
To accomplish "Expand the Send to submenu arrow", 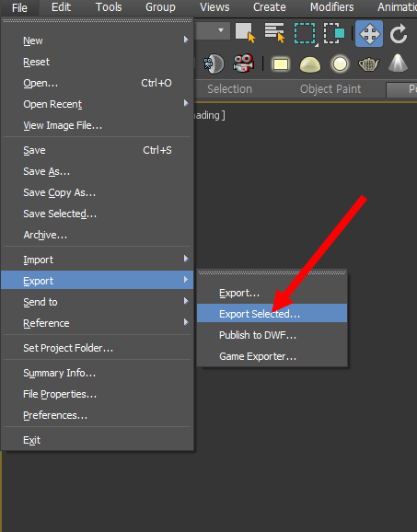I will (x=186, y=301).
